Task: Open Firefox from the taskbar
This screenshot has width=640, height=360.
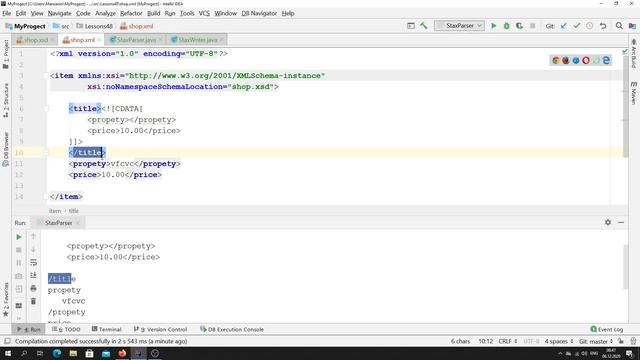Action: pos(122,353)
